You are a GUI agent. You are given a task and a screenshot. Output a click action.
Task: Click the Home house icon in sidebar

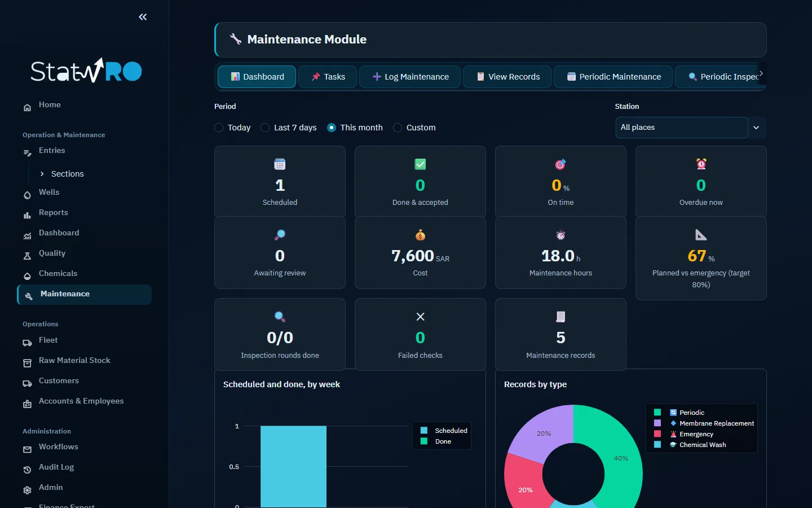(x=27, y=107)
